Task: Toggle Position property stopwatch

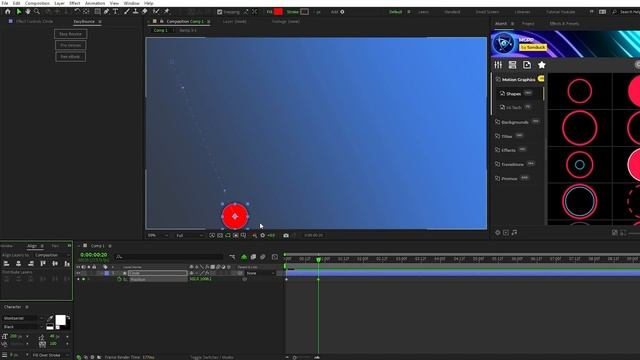Action: [120, 279]
